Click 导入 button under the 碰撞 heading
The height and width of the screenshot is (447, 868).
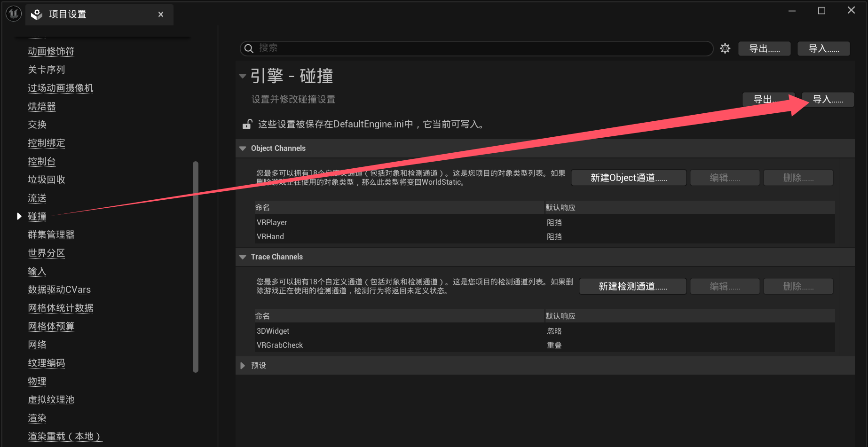828,99
